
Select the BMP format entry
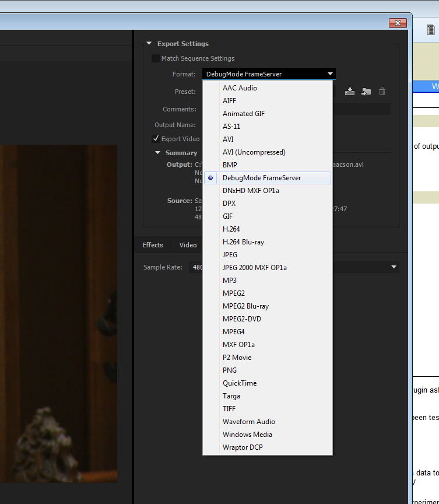(x=268, y=165)
